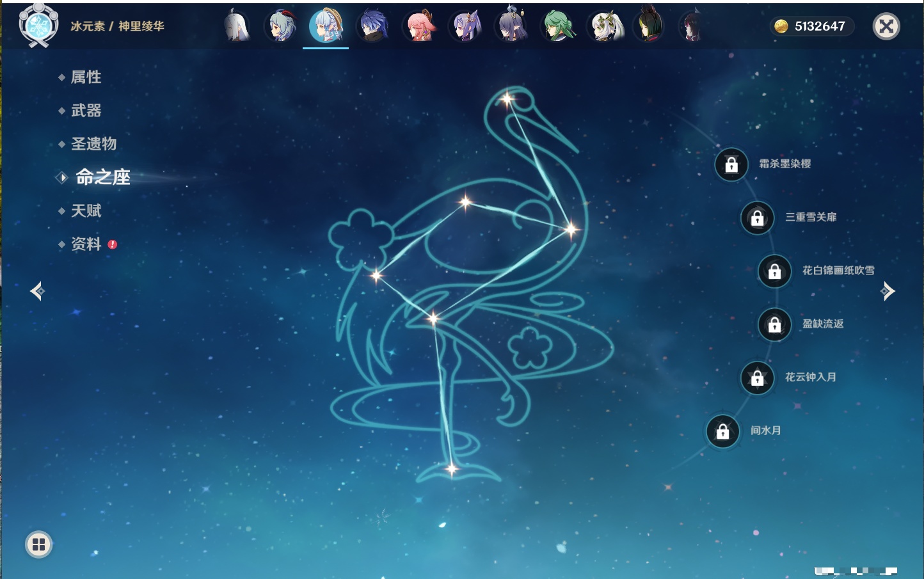Select the pink-haired Yae Miko avatar
The width and height of the screenshot is (924, 579).
[420, 27]
